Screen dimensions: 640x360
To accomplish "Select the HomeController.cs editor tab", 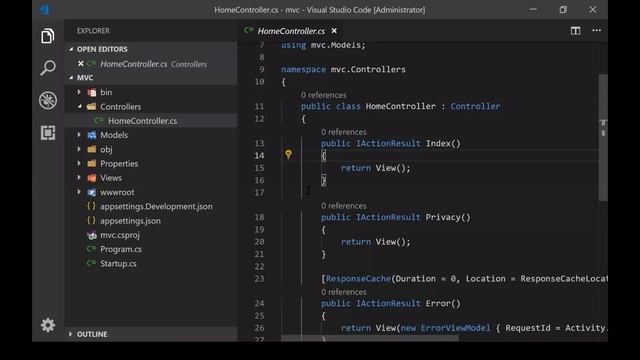I will click(x=291, y=31).
